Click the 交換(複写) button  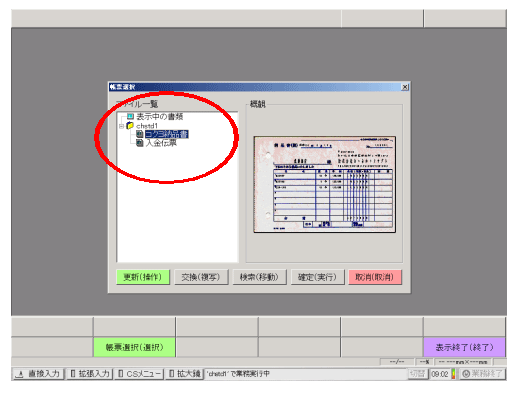[201, 277]
